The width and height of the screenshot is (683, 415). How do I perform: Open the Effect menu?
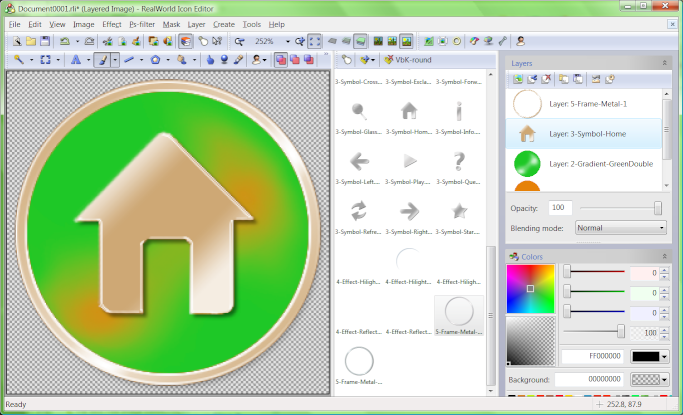112,24
